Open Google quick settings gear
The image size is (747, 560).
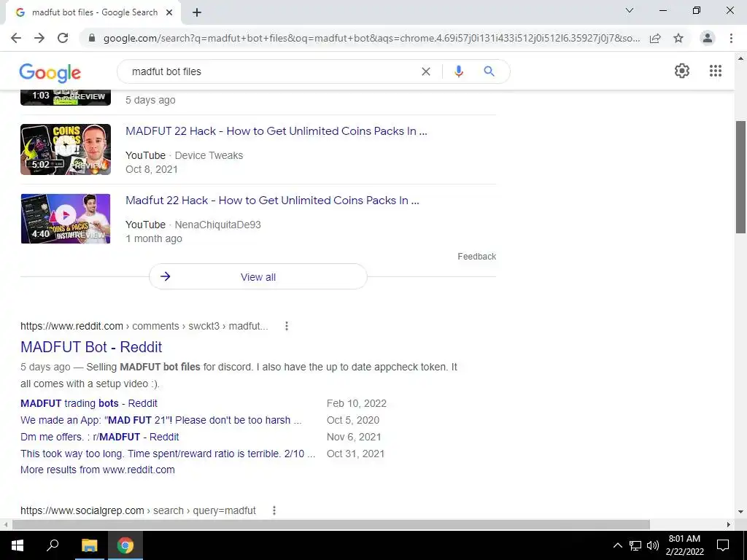click(682, 71)
